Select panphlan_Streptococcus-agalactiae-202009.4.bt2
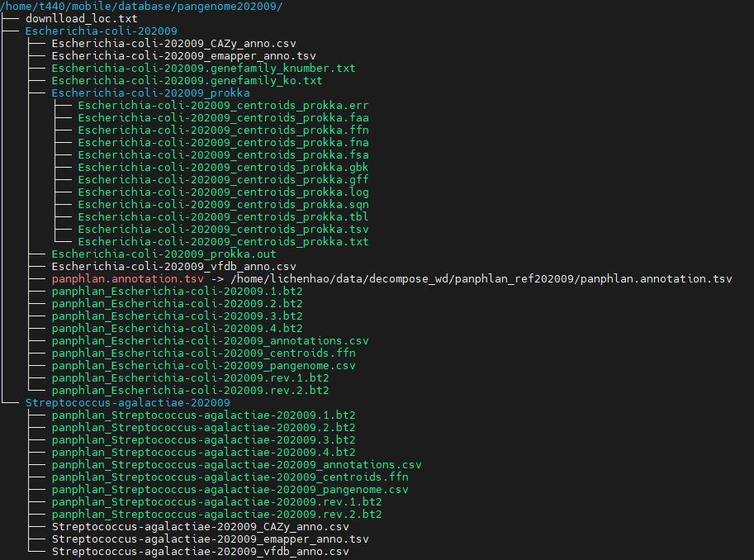 tap(203, 453)
